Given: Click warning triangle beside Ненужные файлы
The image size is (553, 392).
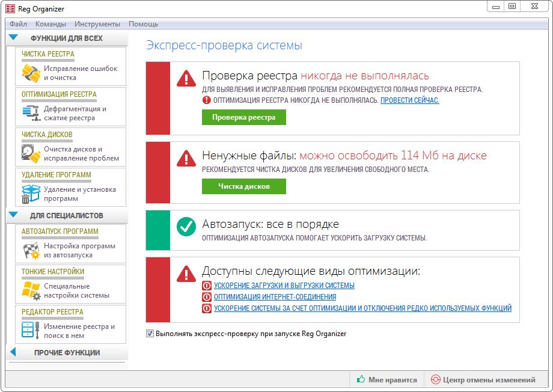Looking at the screenshot, I should point(186,158).
